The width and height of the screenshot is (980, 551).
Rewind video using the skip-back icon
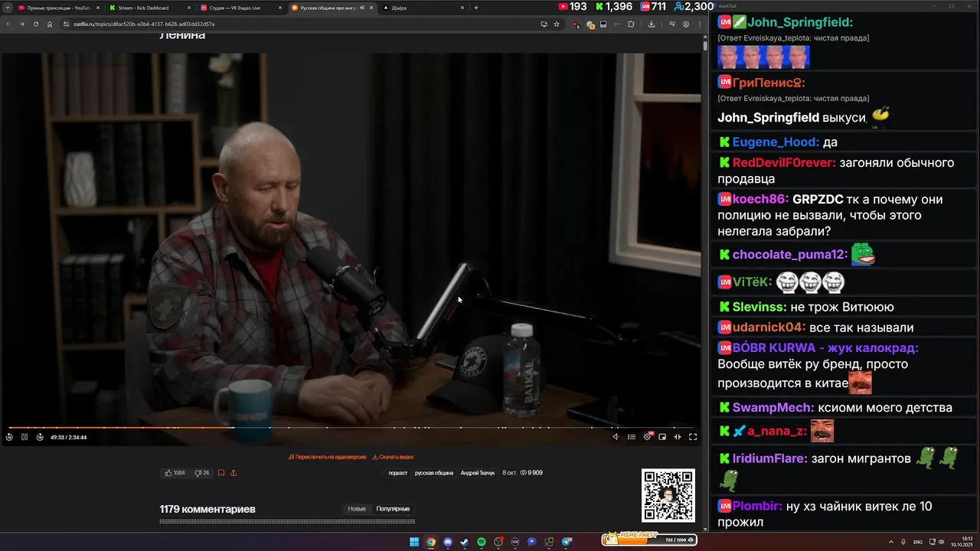(x=9, y=437)
